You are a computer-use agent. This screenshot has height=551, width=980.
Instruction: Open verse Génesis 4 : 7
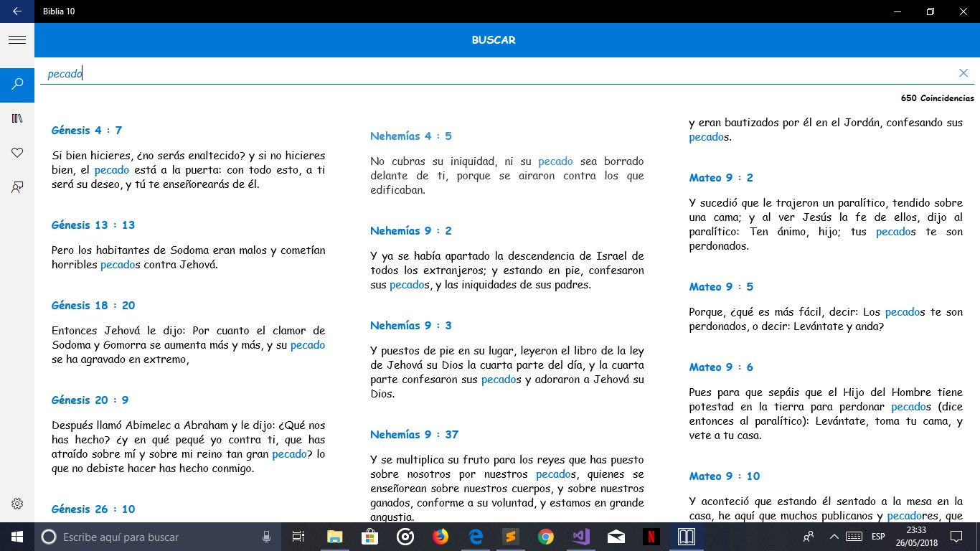tap(87, 130)
